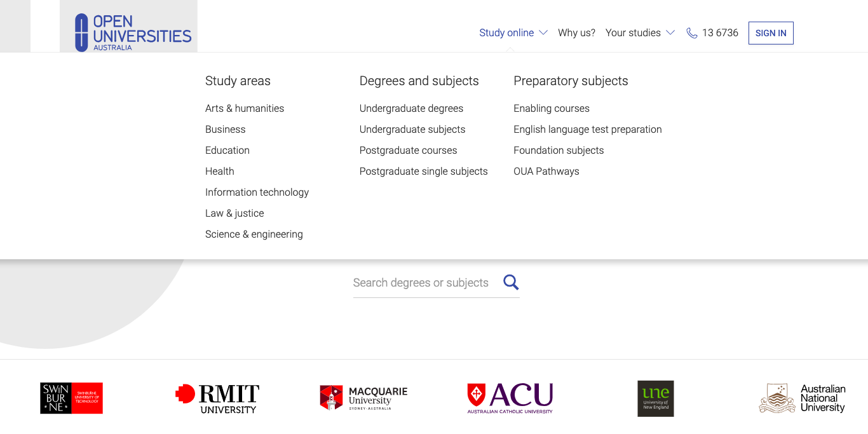Screen dimensions: 868x434
Task: Open Enabling courses link
Action: click(552, 109)
